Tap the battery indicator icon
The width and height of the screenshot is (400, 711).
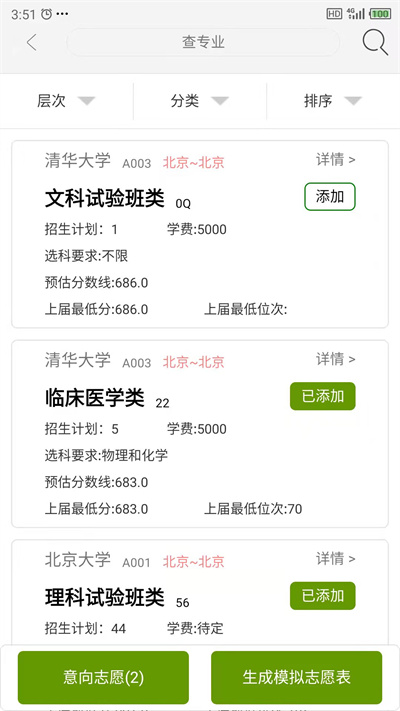(380, 14)
